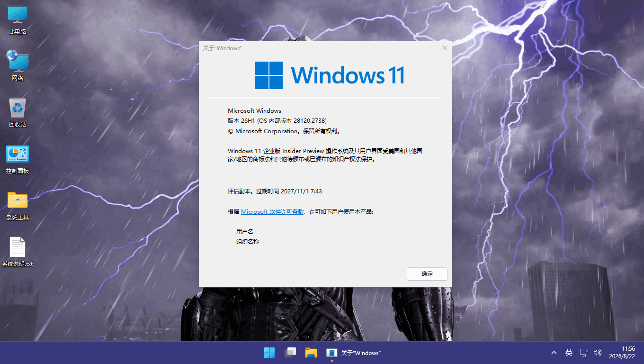Viewport: 644px width, 364px height.
Task: Close the 关于"Windows" dialog
Action: [x=444, y=48]
